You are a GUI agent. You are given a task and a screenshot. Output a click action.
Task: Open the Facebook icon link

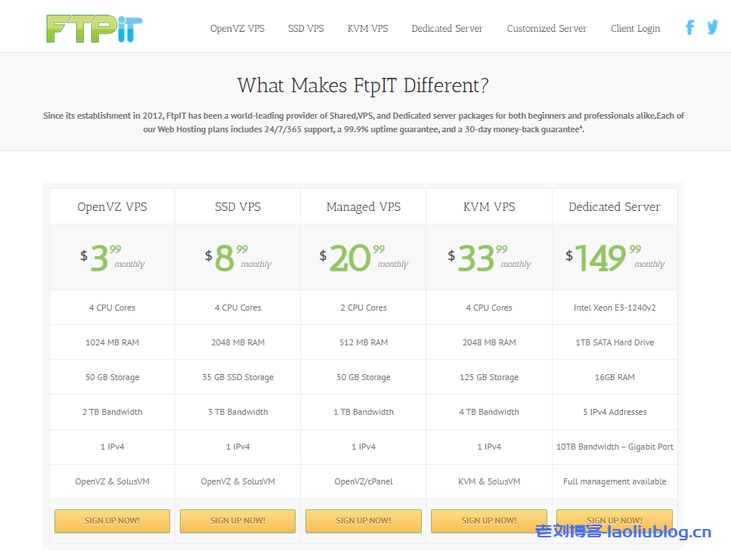click(x=689, y=28)
